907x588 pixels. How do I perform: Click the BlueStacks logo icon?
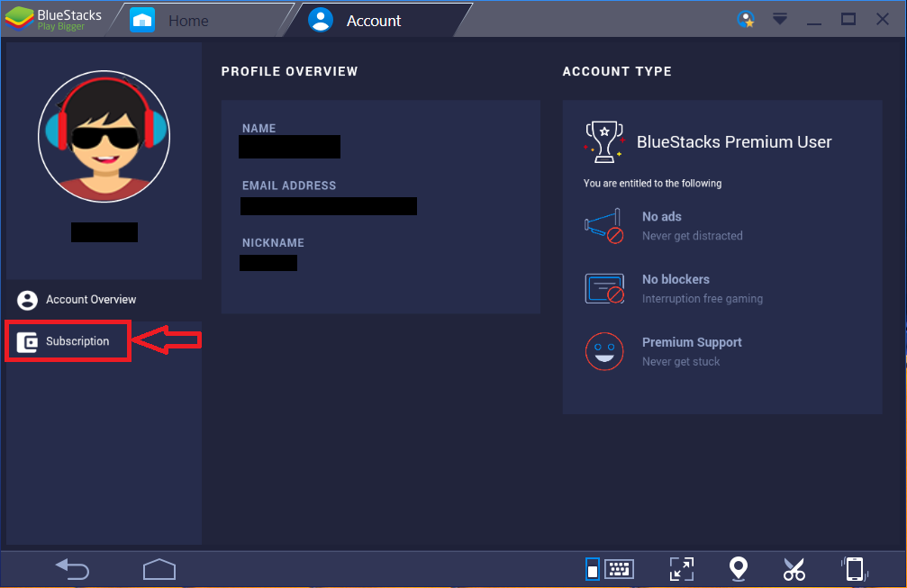19,19
